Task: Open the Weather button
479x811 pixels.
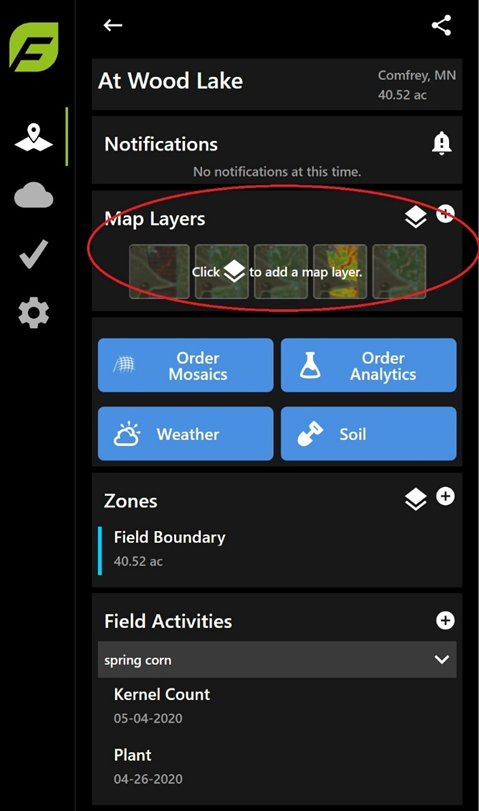Action: [186, 433]
